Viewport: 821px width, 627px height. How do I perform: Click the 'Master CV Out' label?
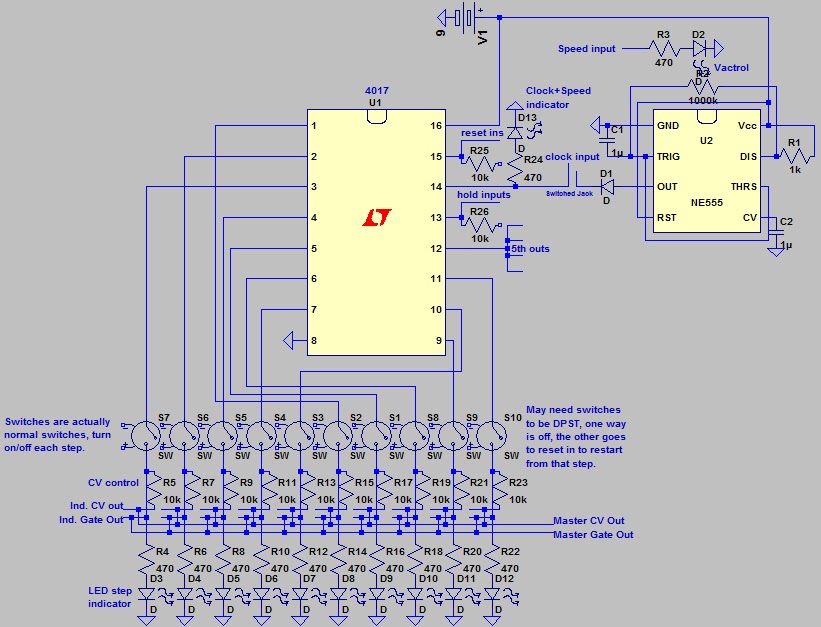click(x=589, y=521)
